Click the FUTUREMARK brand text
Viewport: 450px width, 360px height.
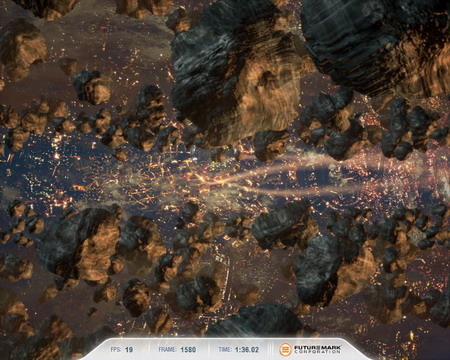317,347
